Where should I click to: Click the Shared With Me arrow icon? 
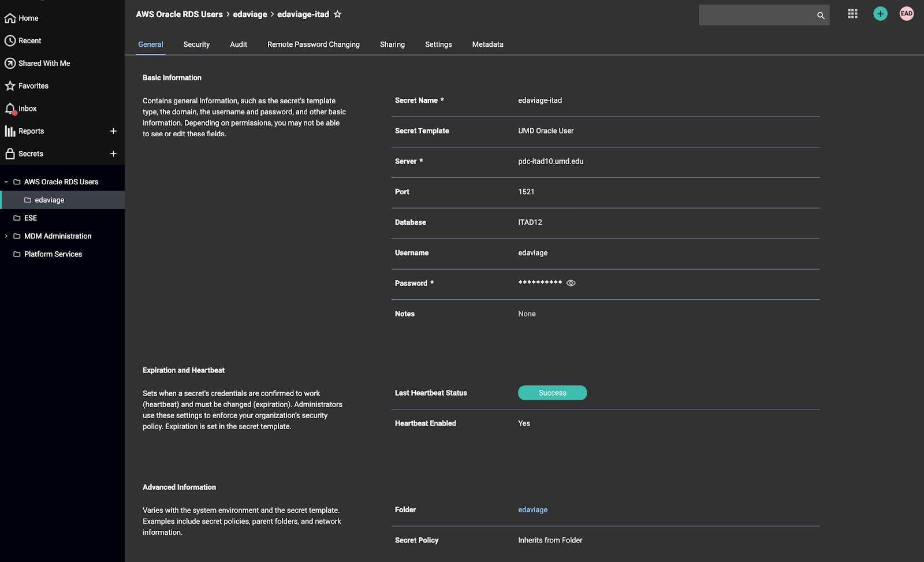(x=10, y=64)
